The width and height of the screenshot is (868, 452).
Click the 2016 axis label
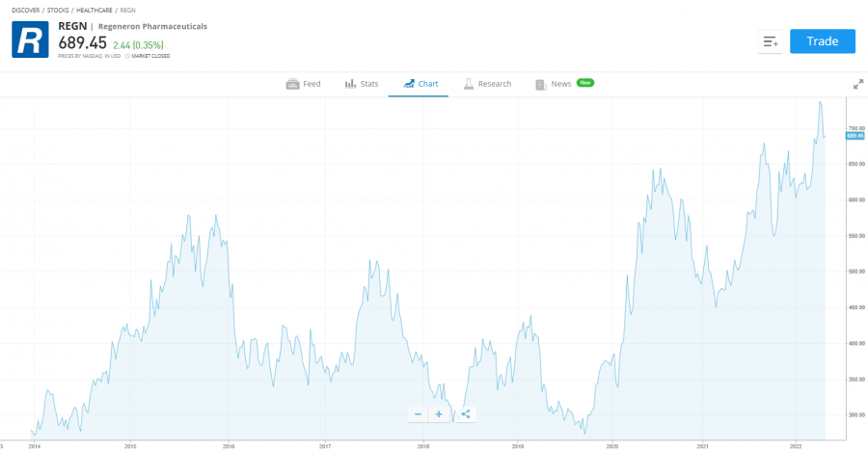point(228,446)
